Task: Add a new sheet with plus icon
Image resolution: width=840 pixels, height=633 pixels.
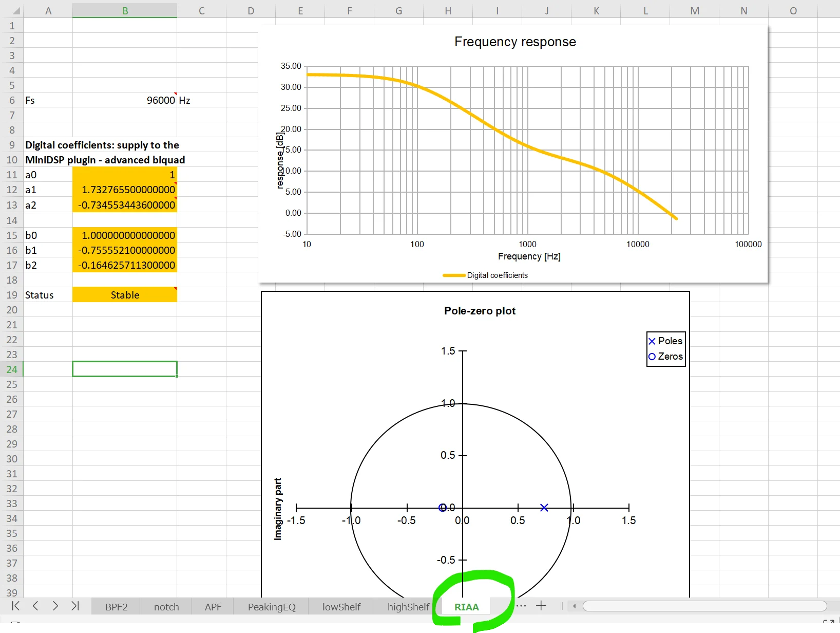Action: [x=541, y=606]
